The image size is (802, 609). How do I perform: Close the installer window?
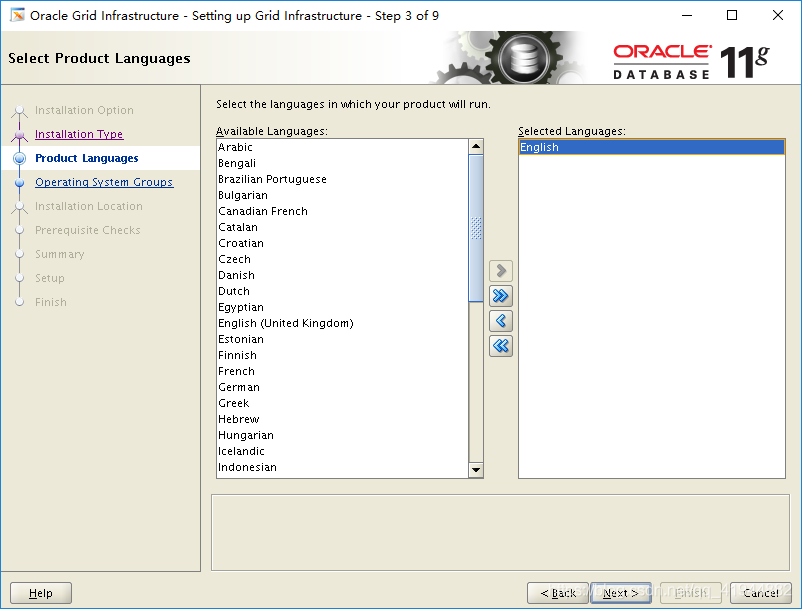777,15
